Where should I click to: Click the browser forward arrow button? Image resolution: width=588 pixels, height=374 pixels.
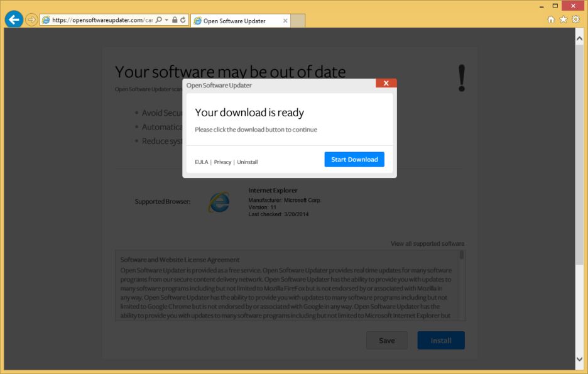(31, 19)
